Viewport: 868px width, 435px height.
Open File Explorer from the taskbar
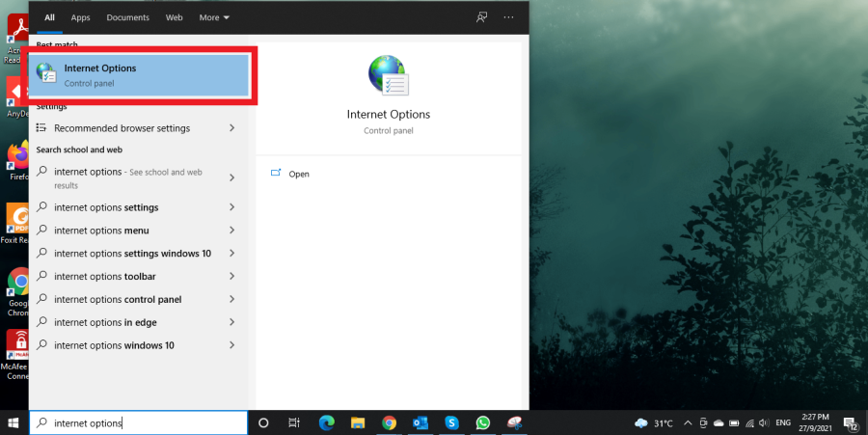tap(358, 422)
